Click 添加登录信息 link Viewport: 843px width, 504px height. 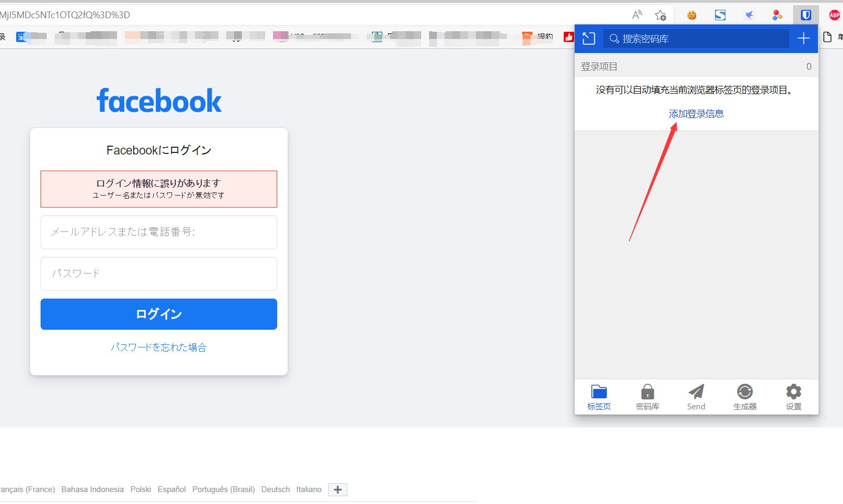click(x=696, y=114)
